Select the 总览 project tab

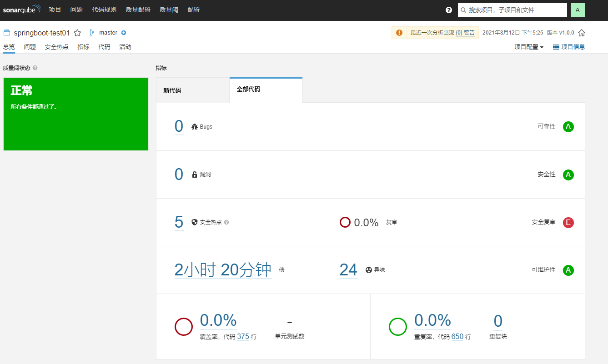[x=9, y=47]
